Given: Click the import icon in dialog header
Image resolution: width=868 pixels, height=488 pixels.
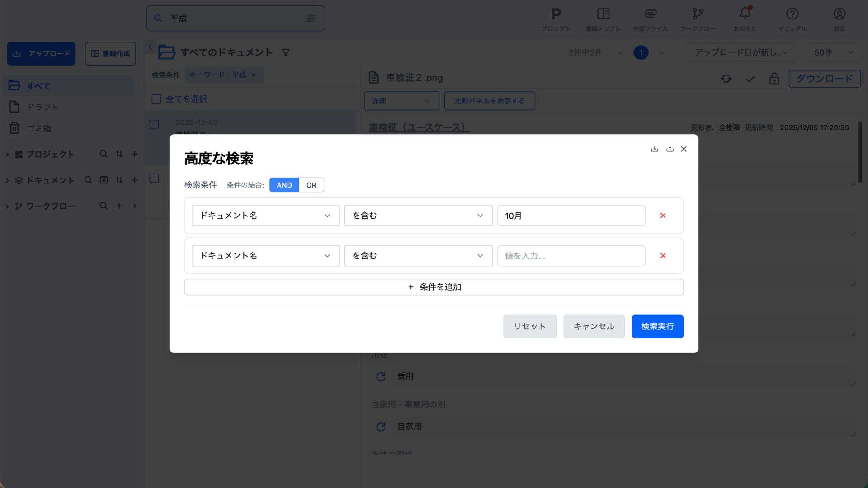Looking at the screenshot, I should (654, 149).
